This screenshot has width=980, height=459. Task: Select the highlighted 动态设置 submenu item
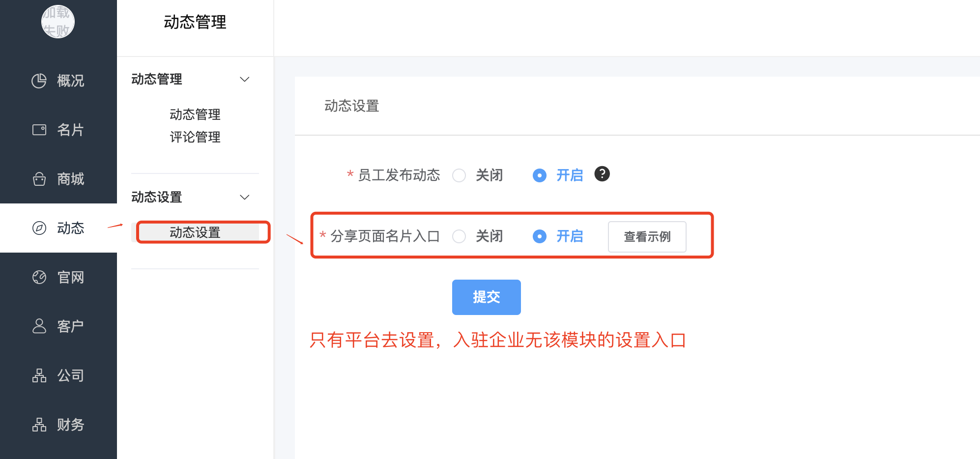click(x=195, y=232)
